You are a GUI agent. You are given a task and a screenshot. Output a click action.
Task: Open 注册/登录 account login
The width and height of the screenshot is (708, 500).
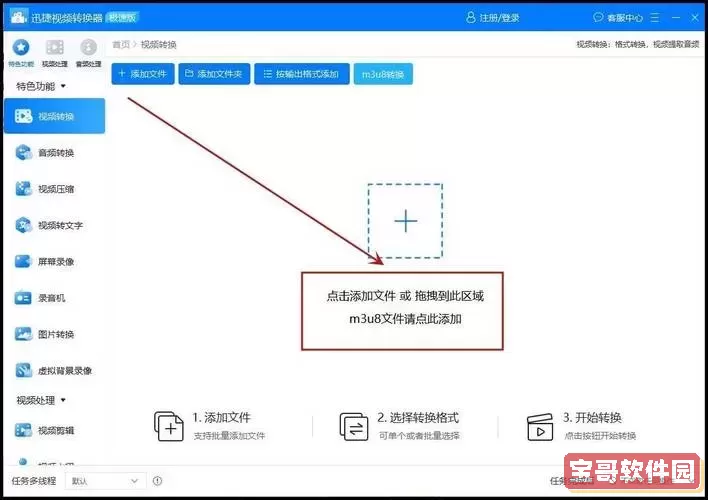click(493, 18)
